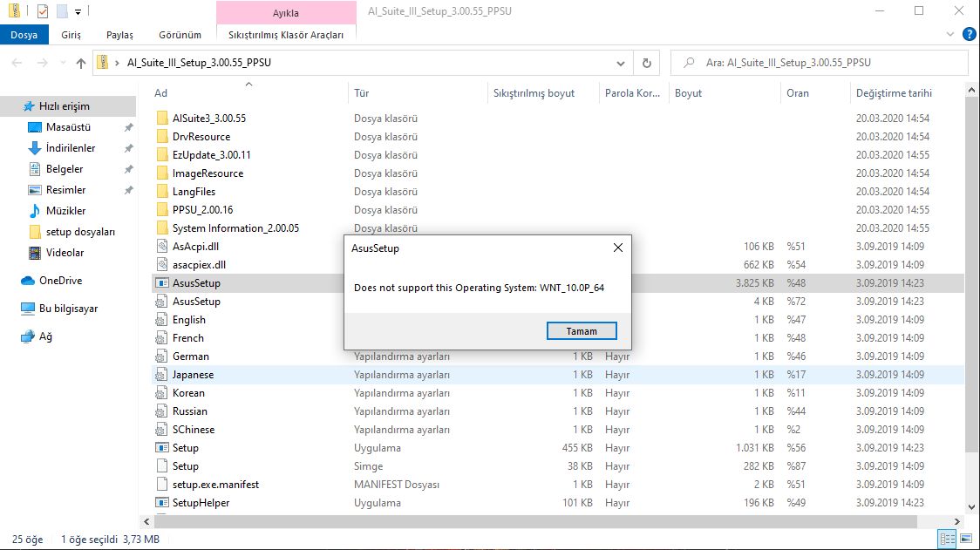This screenshot has height=550, width=980.
Task: Sort by the Boyut column header
Action: click(x=688, y=93)
